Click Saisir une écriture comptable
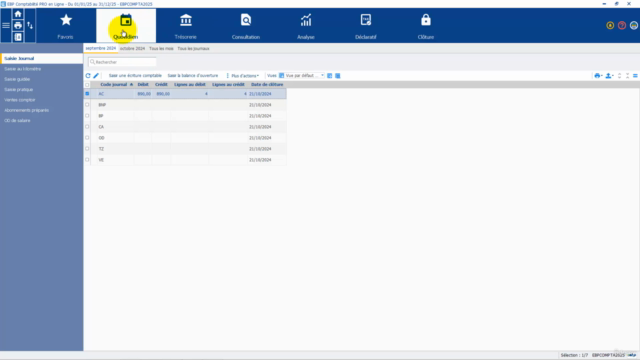 coord(135,76)
